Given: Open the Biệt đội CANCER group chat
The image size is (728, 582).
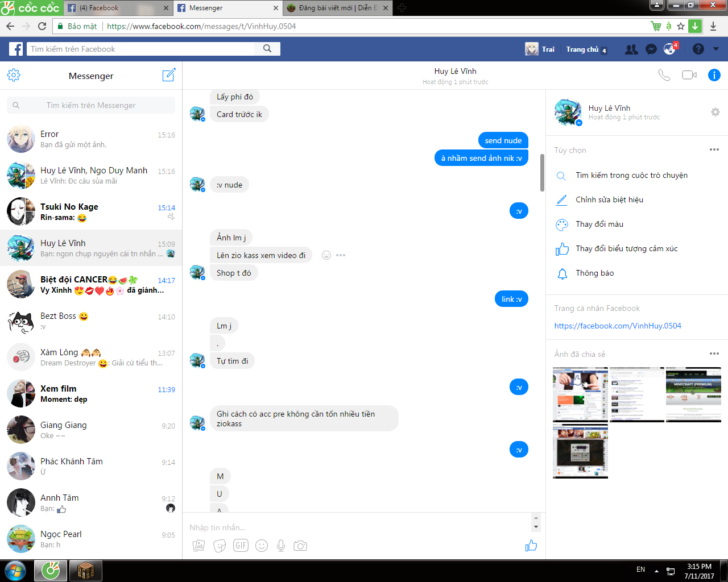Looking at the screenshot, I should [91, 285].
